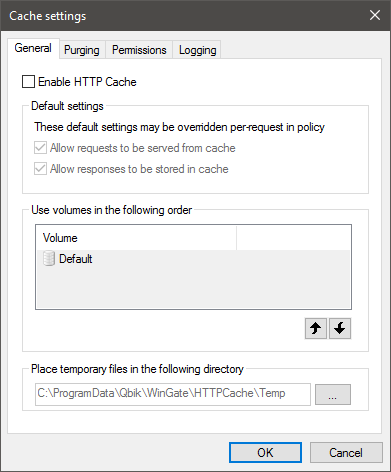Click the temporary files directory path field

click(x=173, y=394)
